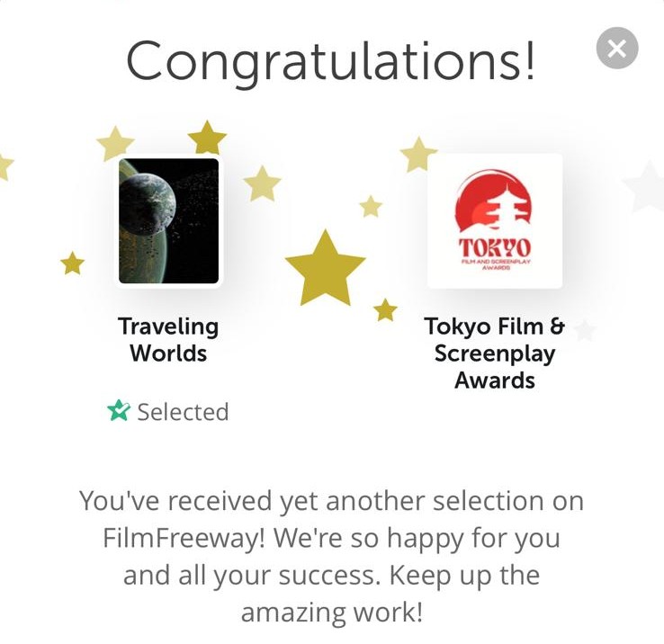
Task: Click the FilmFreeway selection message paragraph
Action: tap(331, 556)
